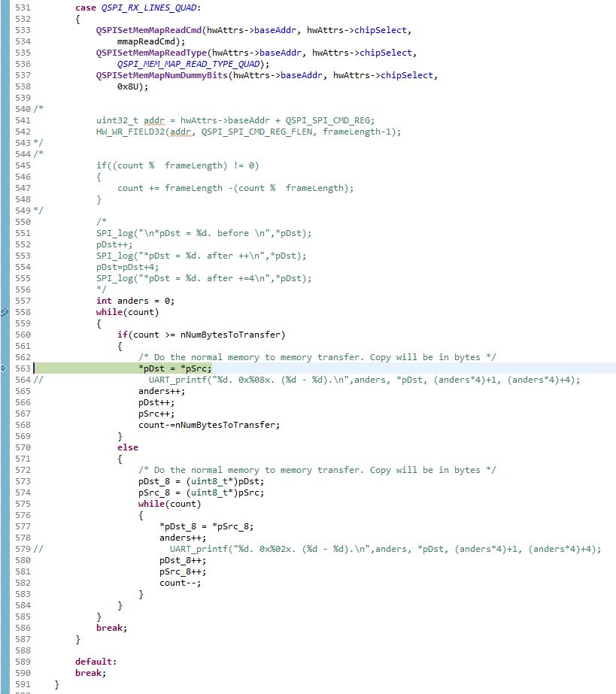Click 'if((count % frameLength) != 0)' line

(x=178, y=165)
